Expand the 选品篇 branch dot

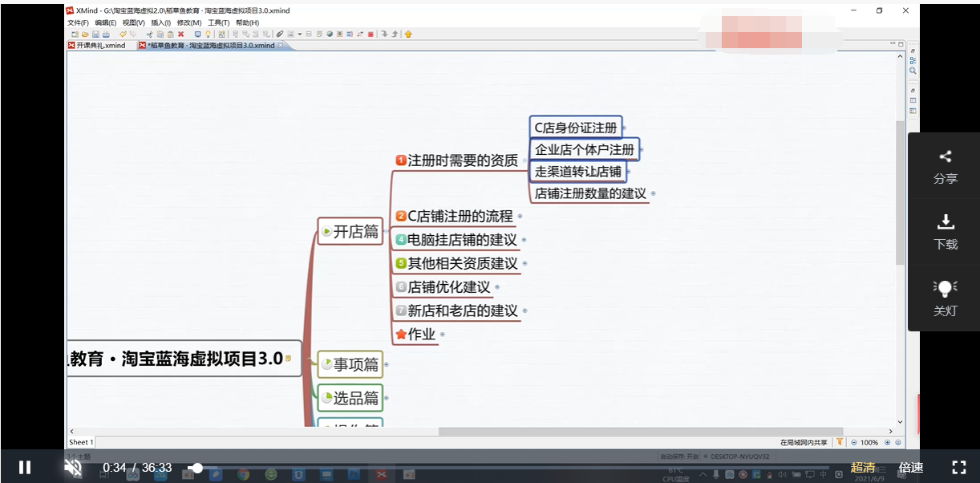(x=388, y=397)
